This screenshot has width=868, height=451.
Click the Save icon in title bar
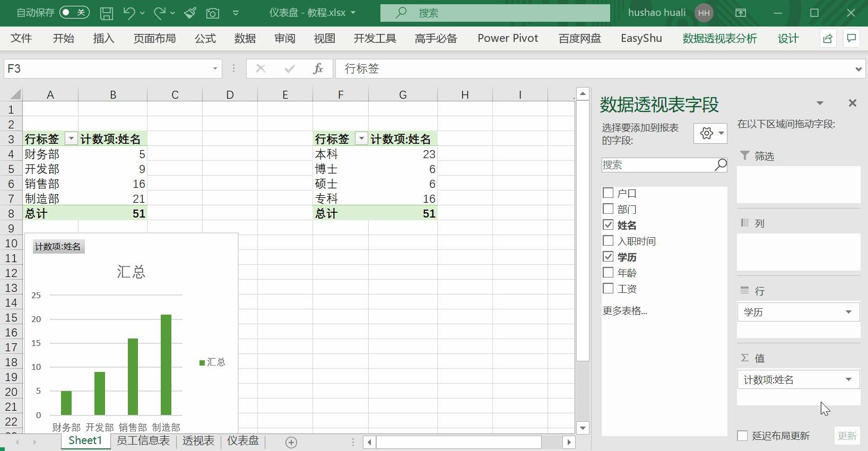tap(107, 13)
